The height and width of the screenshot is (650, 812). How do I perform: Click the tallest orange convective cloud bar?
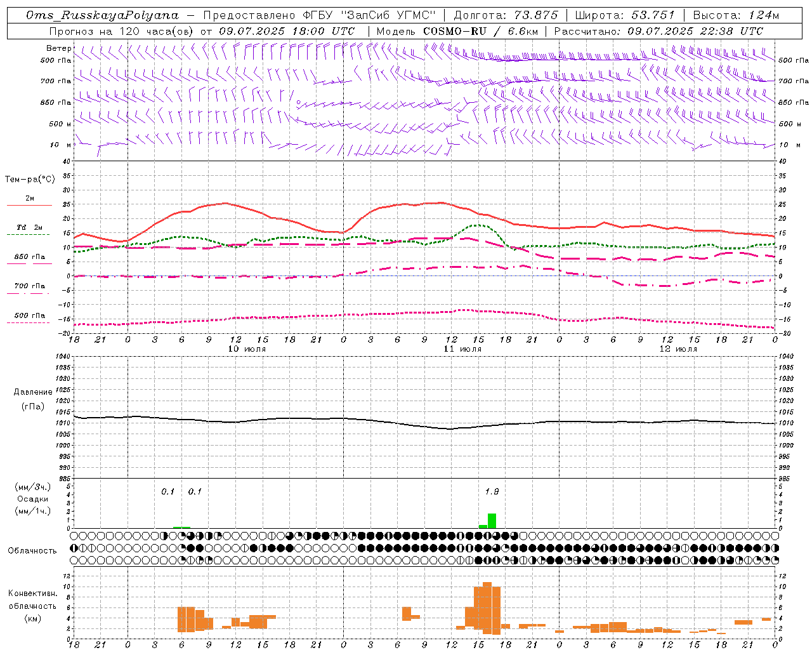click(487, 608)
